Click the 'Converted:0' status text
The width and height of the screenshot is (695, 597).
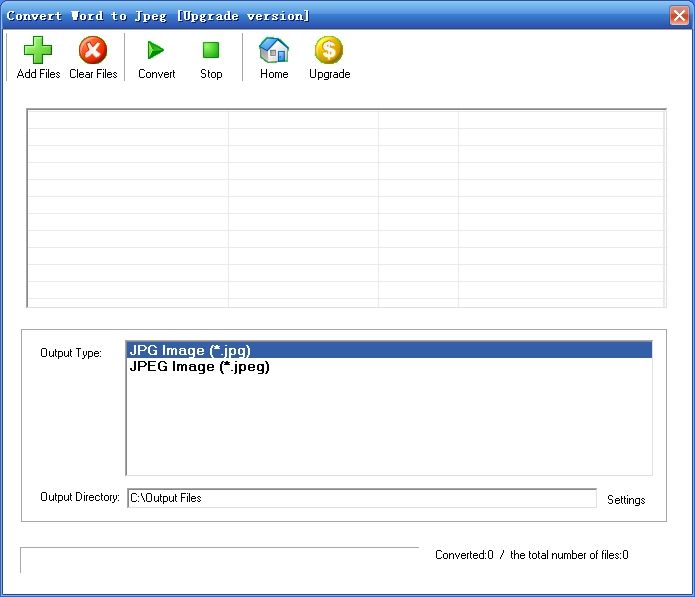pos(464,555)
